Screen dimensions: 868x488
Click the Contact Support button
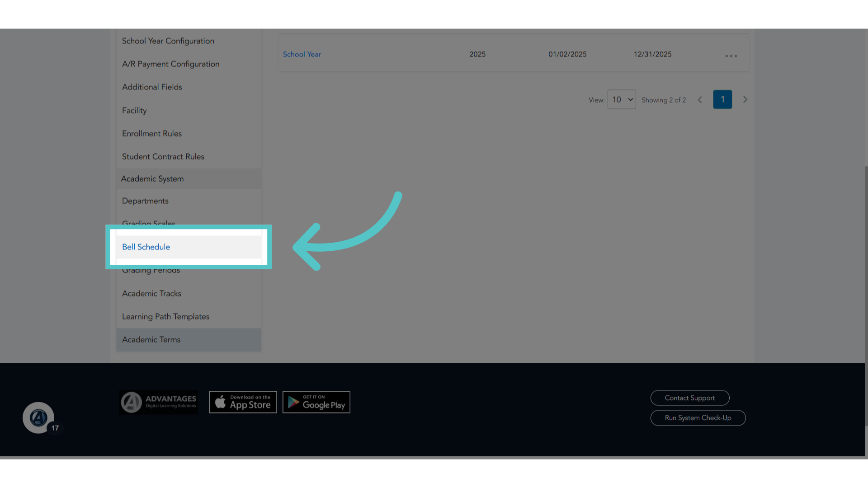click(x=690, y=398)
